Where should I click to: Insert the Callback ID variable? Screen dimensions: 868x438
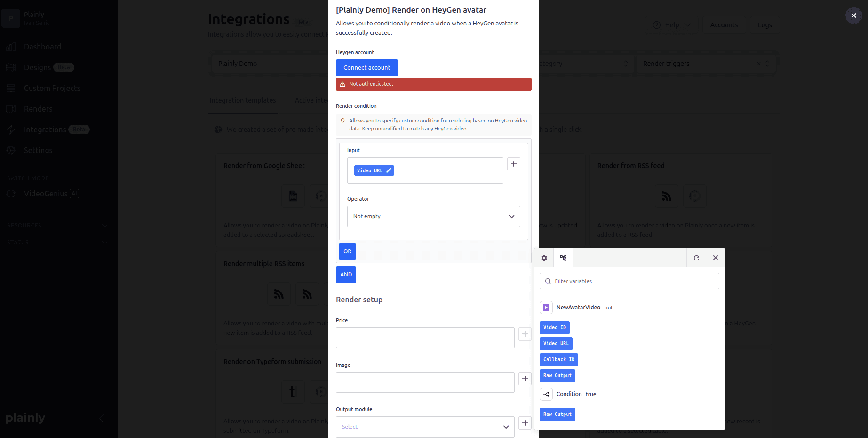[x=558, y=360]
